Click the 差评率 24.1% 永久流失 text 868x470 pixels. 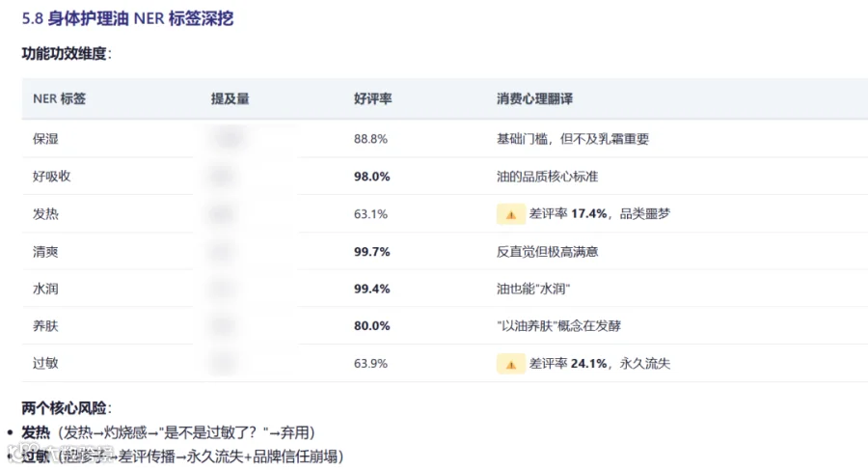pyautogui.click(x=600, y=364)
